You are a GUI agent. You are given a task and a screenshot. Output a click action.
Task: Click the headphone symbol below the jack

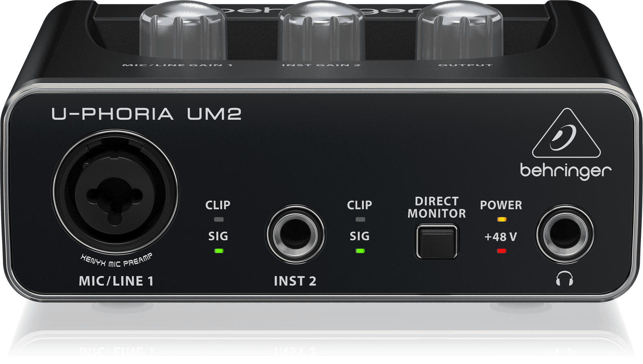[564, 278]
